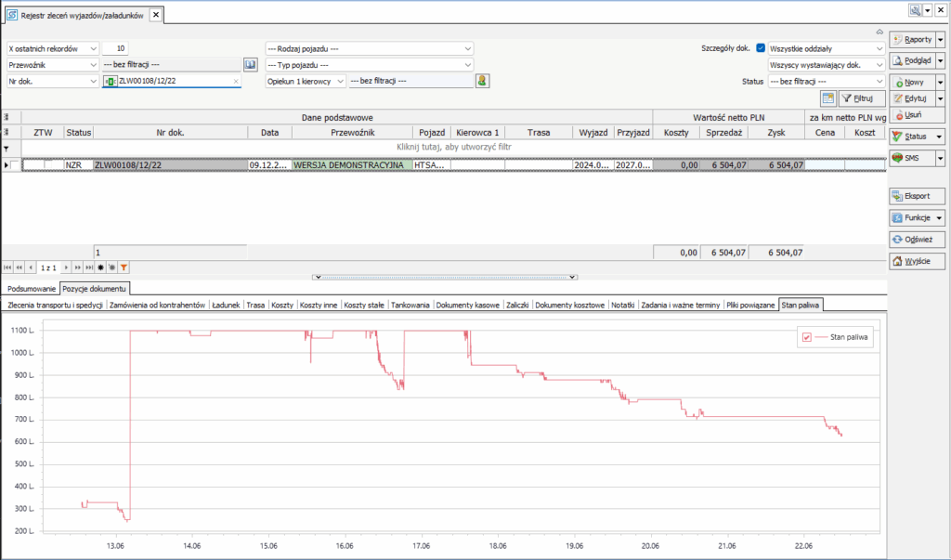Click the Usuń button

point(917,114)
